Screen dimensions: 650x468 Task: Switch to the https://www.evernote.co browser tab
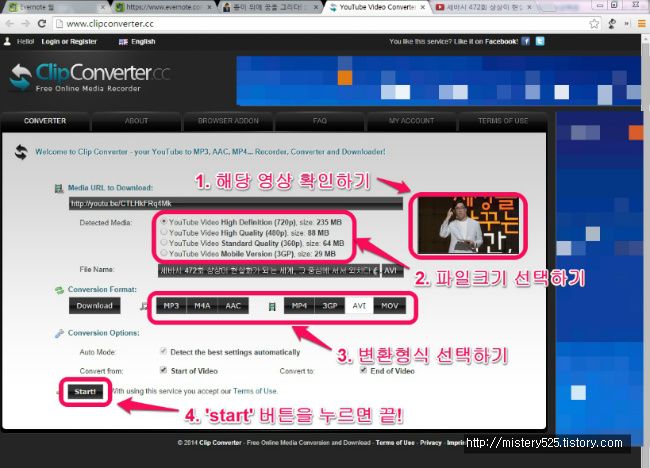point(164,7)
